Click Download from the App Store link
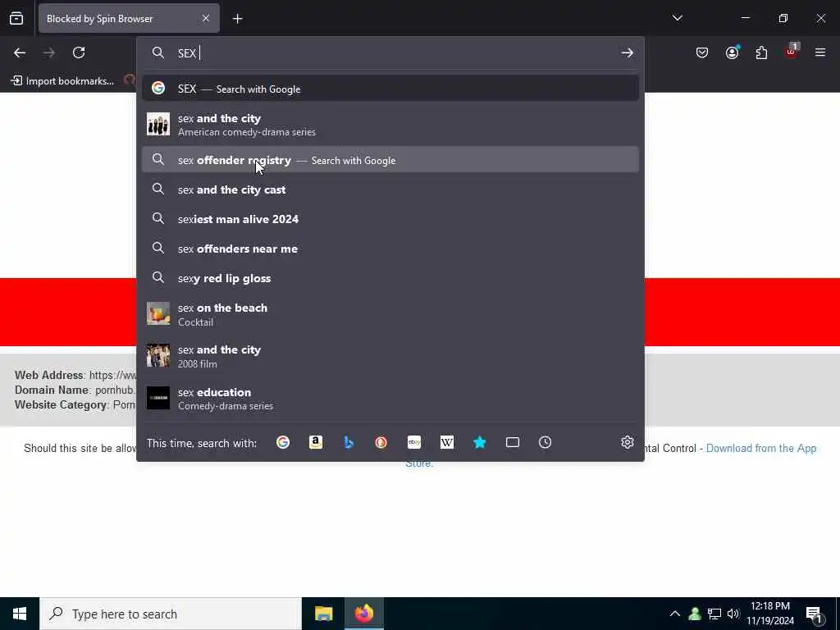Screen dimensions: 840x630 pos(760,449)
